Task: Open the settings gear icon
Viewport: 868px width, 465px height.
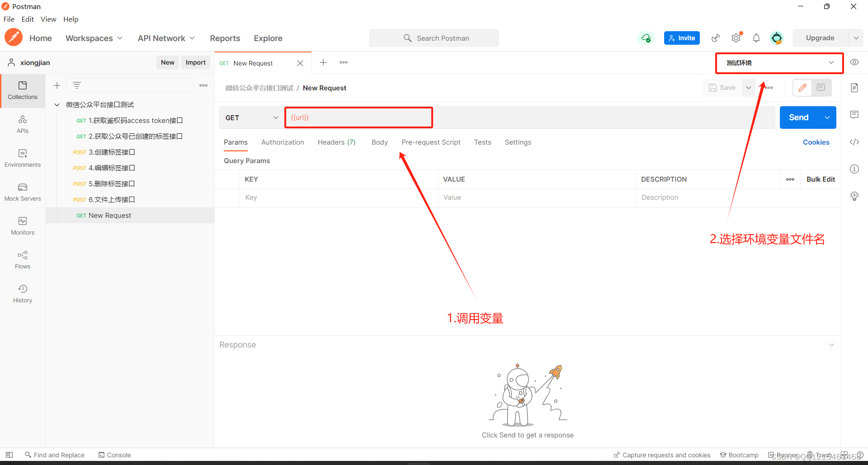Action: 736,38
